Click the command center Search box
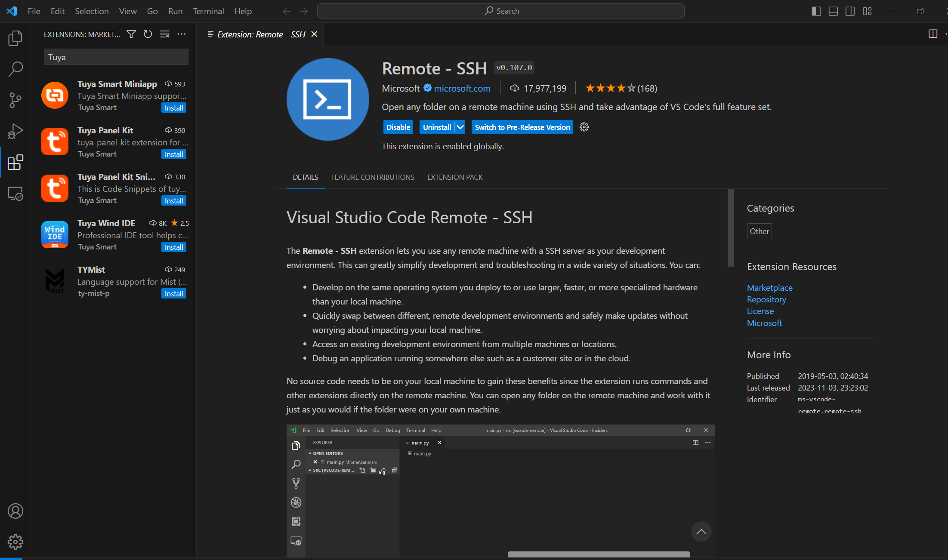Image resolution: width=948 pixels, height=560 pixels. coord(501,11)
